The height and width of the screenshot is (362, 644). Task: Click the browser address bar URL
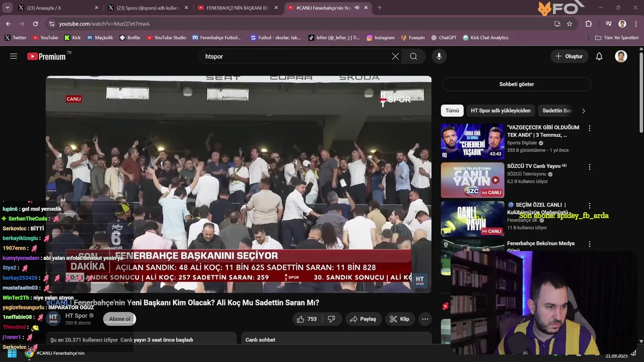click(104, 24)
